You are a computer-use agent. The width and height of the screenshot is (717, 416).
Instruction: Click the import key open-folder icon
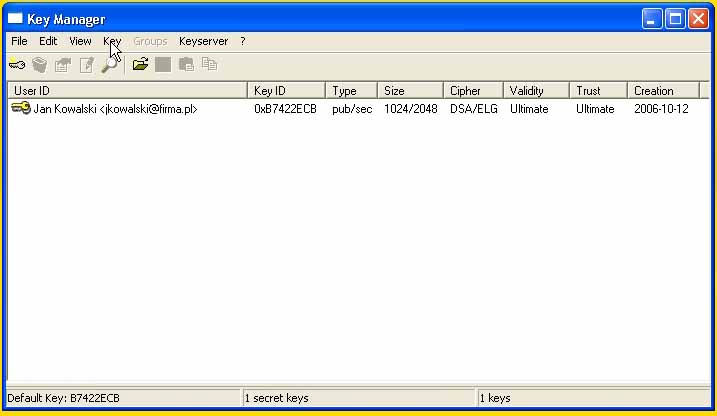click(140, 64)
